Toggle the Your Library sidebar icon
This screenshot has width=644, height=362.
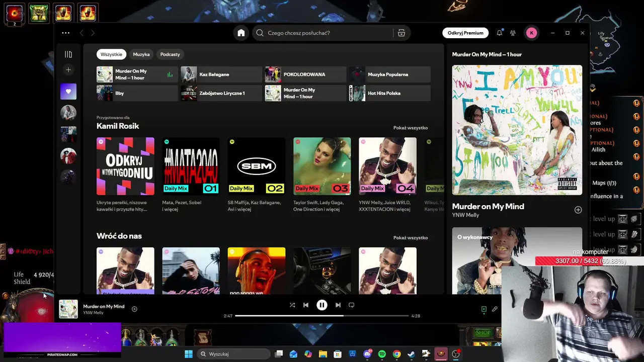point(68,54)
